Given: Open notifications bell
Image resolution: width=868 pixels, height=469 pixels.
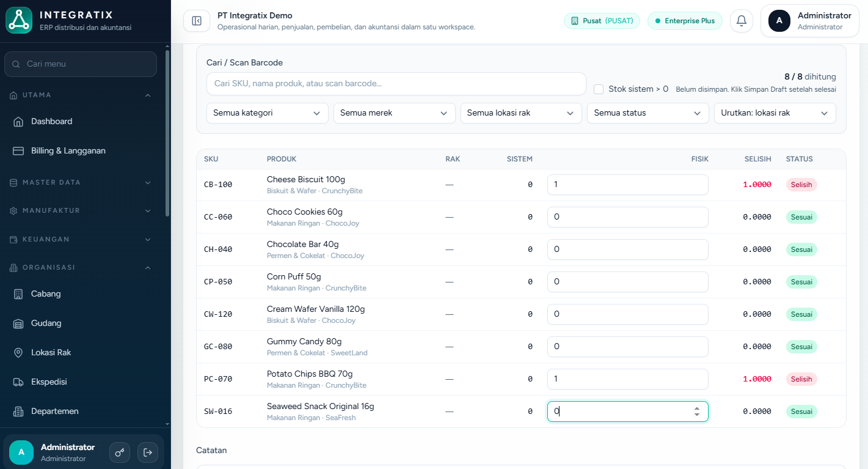Looking at the screenshot, I should point(742,21).
